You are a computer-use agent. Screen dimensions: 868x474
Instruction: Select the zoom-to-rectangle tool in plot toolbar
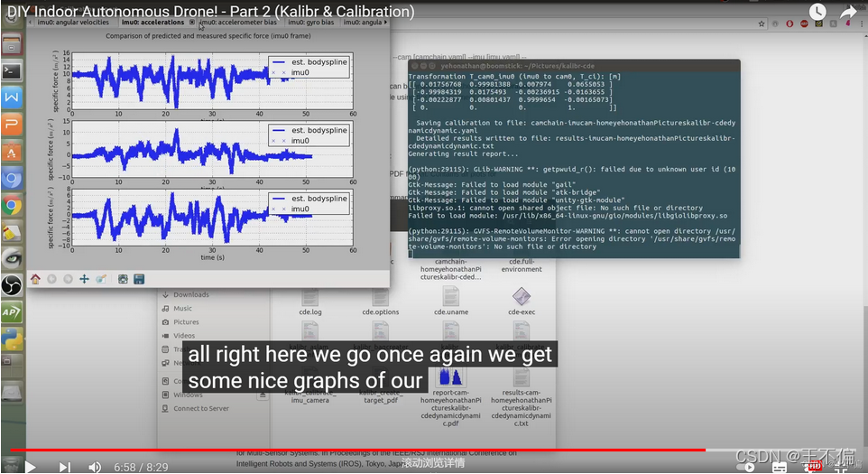click(101, 279)
